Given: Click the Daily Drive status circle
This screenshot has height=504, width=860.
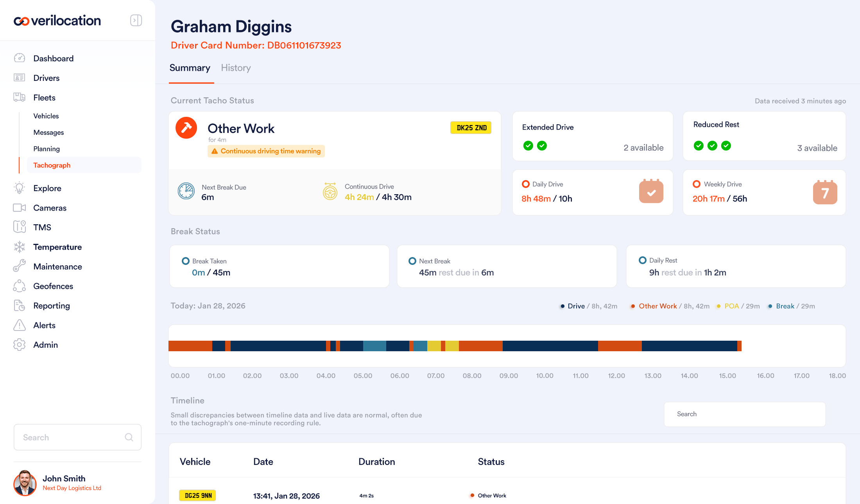Looking at the screenshot, I should [526, 184].
